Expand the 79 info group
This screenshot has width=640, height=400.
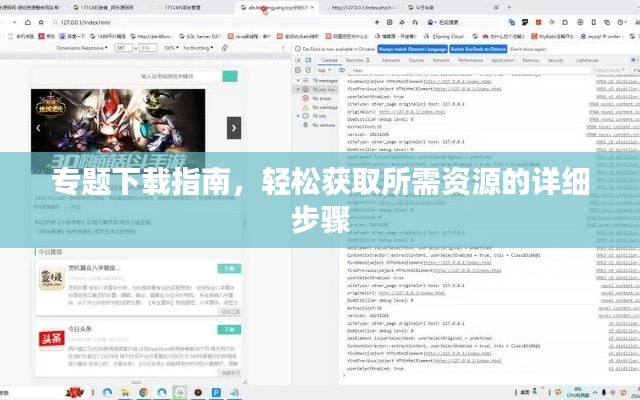[x=298, y=116]
